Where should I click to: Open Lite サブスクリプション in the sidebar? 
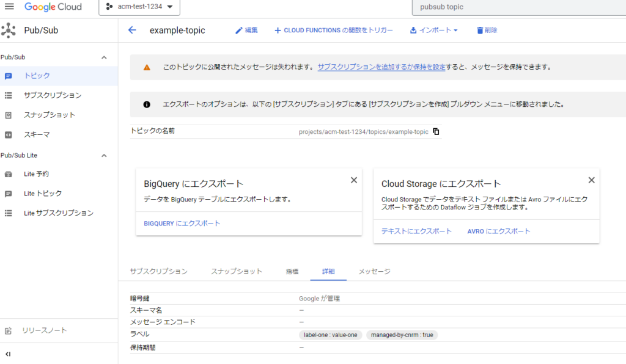(59, 213)
